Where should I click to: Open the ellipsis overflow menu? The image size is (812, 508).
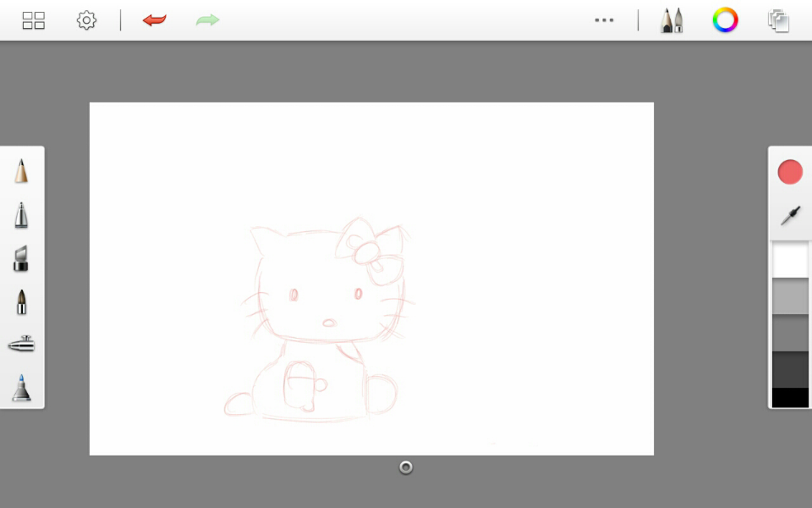(604, 20)
